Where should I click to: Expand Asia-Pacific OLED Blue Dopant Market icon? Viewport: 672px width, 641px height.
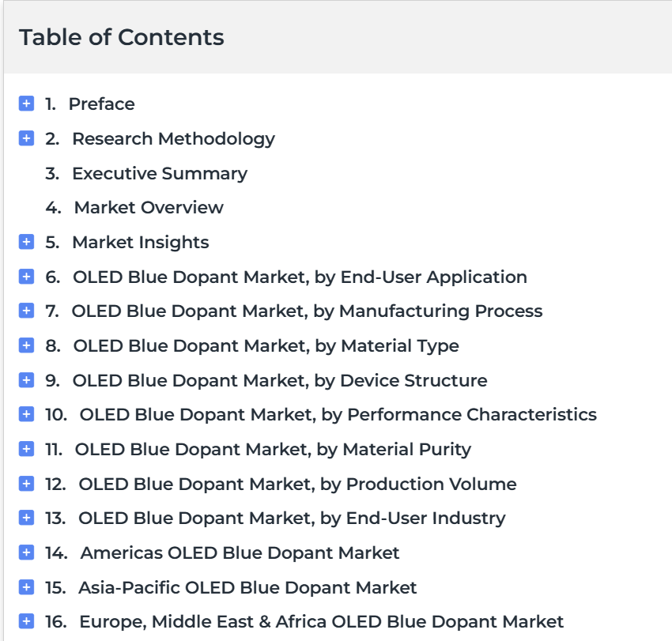tap(26, 587)
